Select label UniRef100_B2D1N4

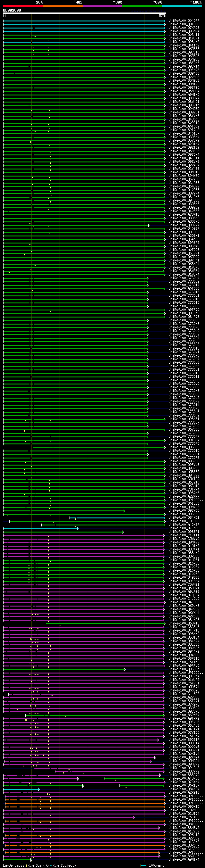(x=184, y=144)
